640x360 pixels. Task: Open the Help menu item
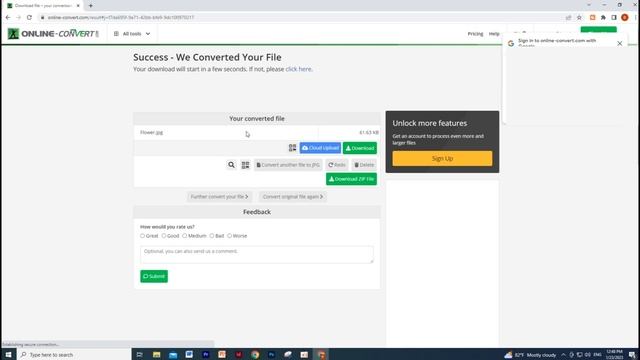pos(494,34)
